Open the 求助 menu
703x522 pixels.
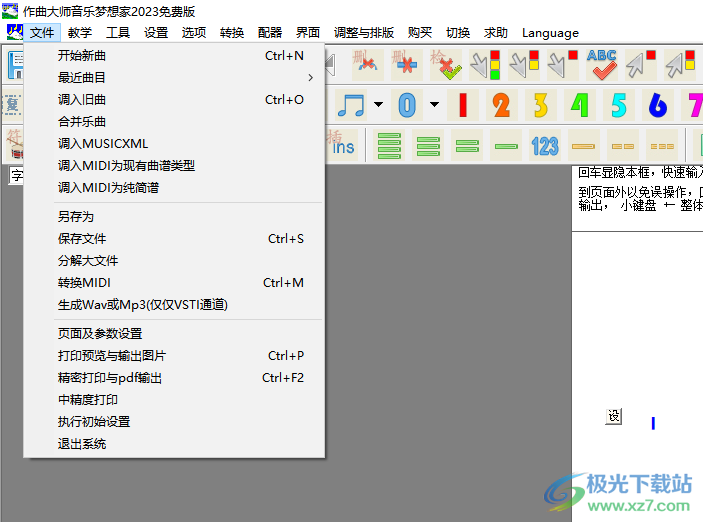(496, 33)
